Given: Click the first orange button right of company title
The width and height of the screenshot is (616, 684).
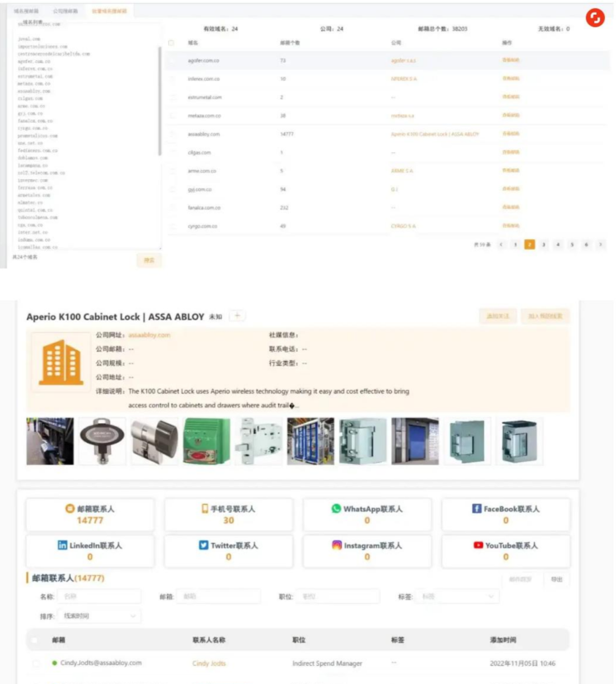Looking at the screenshot, I should [x=498, y=316].
